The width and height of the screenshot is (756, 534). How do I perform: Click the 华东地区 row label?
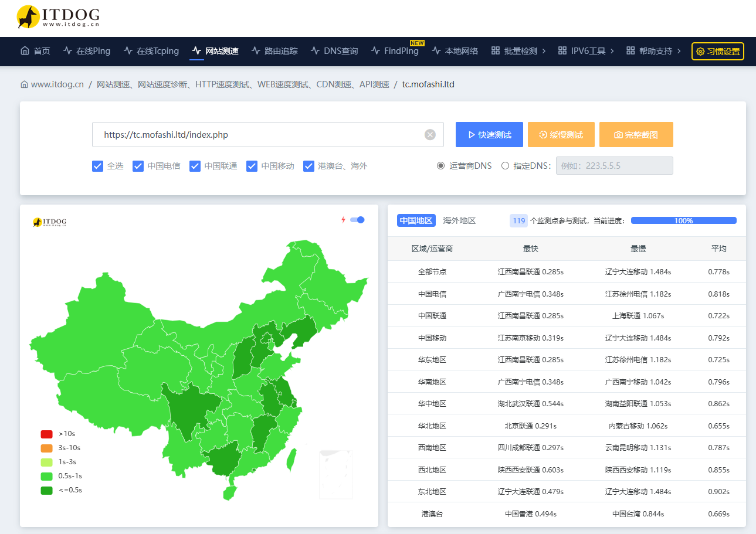[x=432, y=360]
